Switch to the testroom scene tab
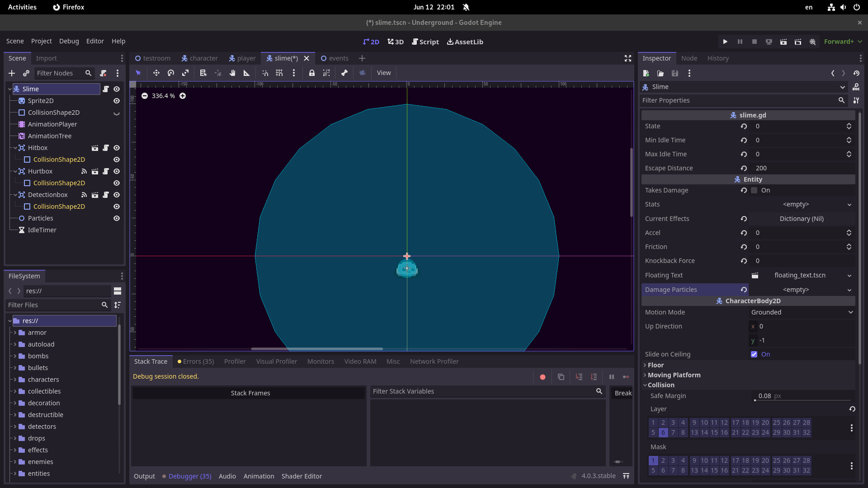Viewport: 868px width, 488px height. click(156, 58)
